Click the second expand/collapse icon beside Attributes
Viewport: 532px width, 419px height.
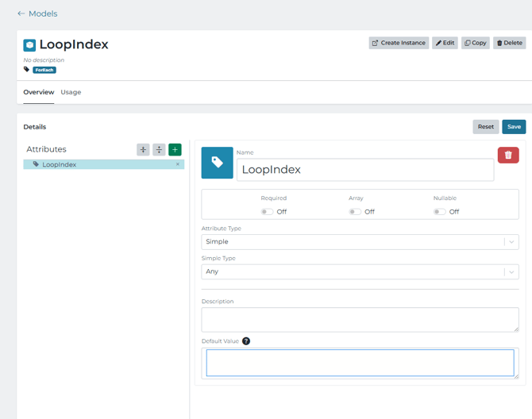click(159, 149)
